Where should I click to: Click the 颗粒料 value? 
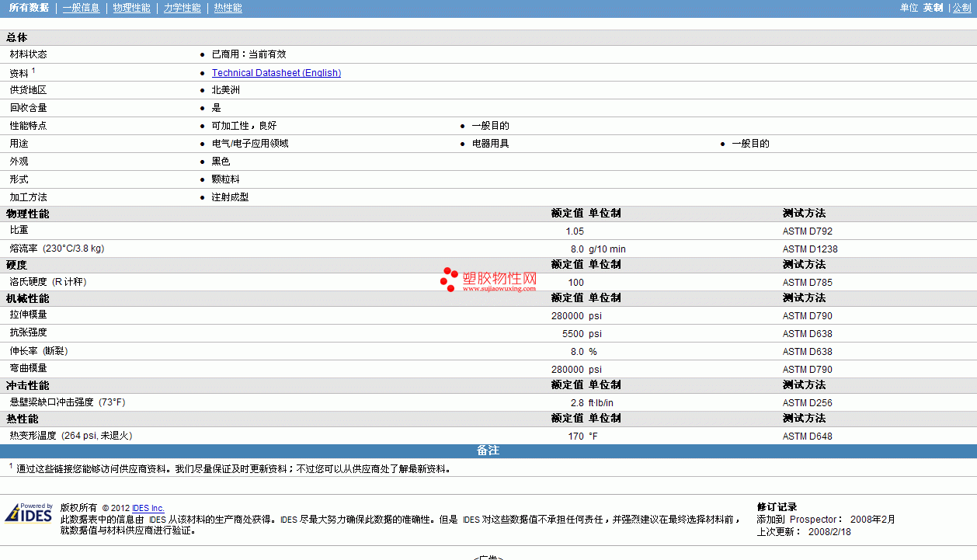tap(225, 179)
